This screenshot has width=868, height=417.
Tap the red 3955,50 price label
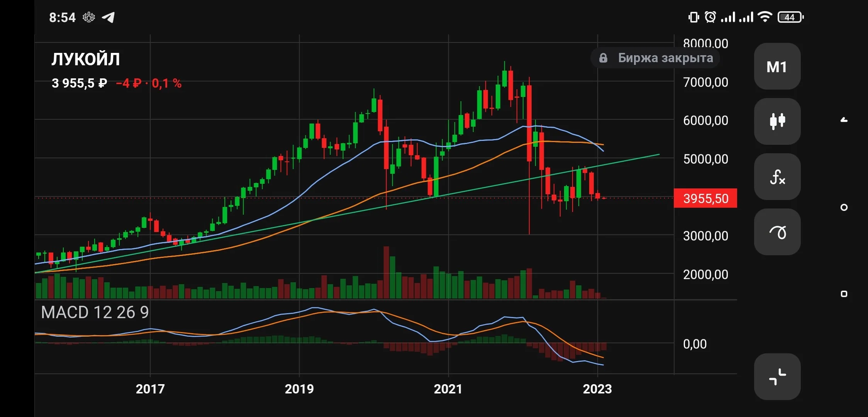705,198
